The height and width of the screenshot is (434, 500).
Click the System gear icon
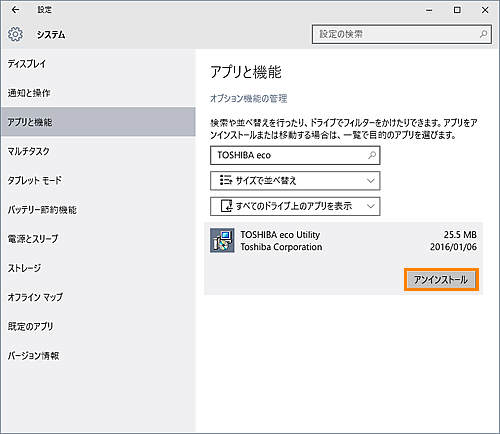[x=15, y=34]
